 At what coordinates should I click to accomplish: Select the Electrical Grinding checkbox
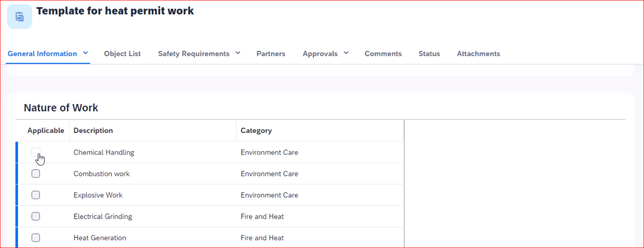tap(36, 216)
